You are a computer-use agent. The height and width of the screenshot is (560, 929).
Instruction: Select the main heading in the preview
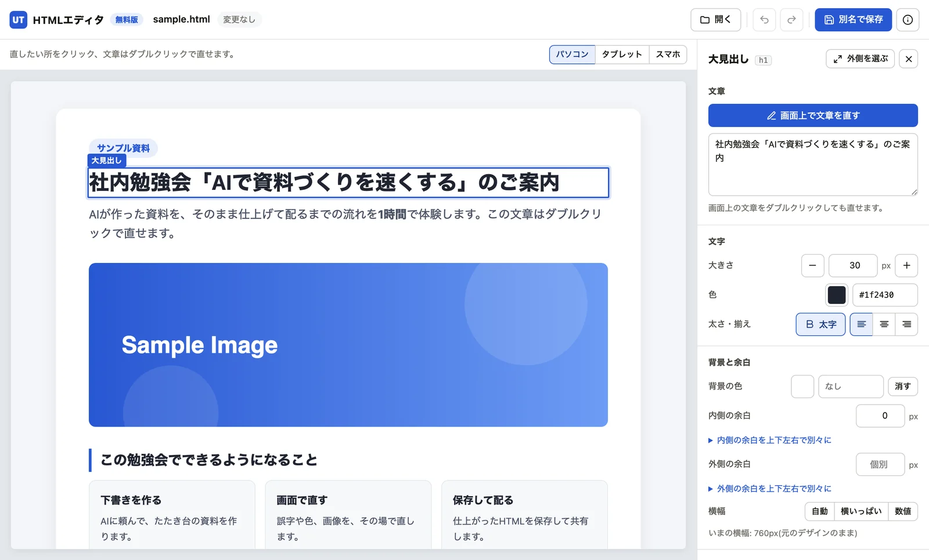coord(348,183)
